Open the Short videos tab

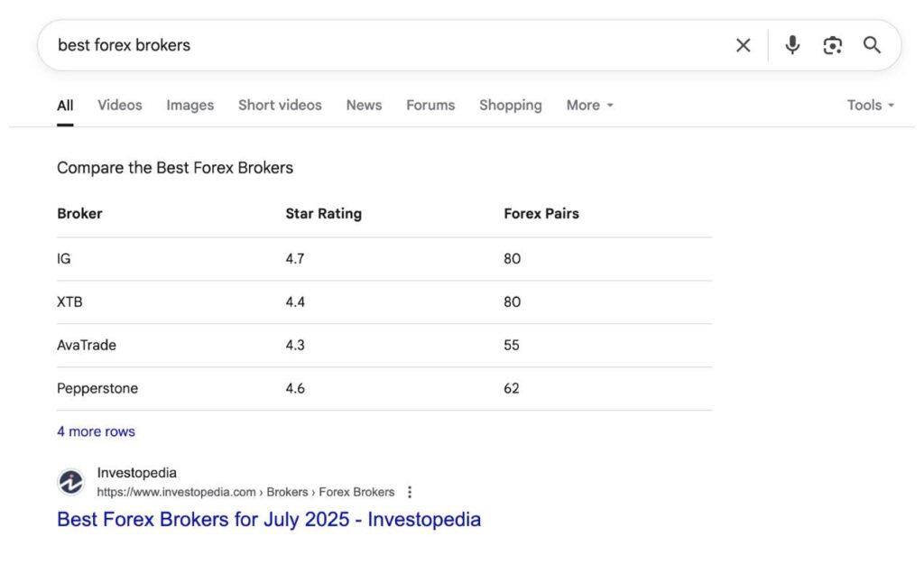280,106
